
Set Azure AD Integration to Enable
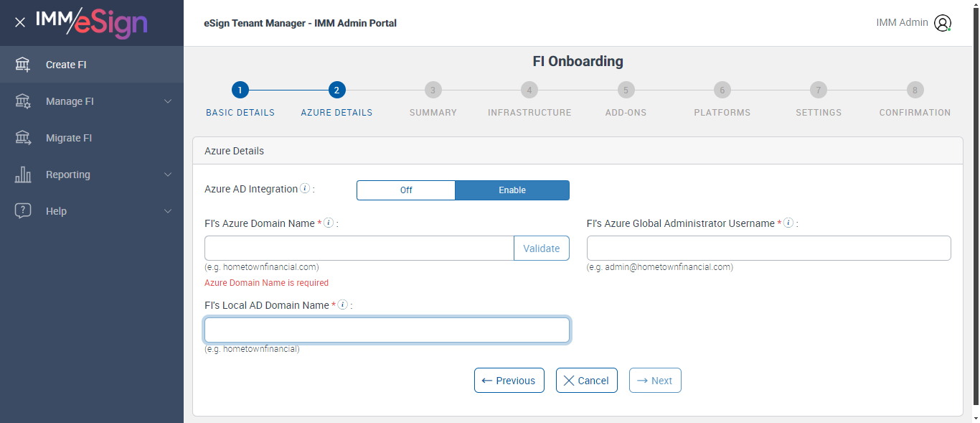click(512, 190)
